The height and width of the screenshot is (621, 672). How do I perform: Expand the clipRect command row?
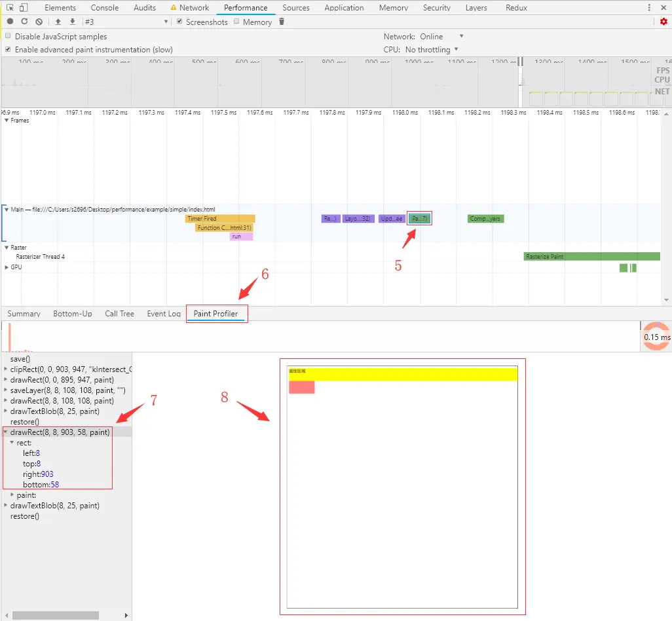pos(6,369)
